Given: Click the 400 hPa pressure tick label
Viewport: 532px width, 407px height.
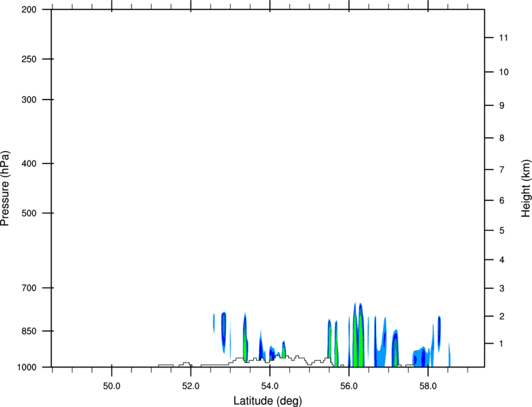Looking at the screenshot, I should coord(29,163).
